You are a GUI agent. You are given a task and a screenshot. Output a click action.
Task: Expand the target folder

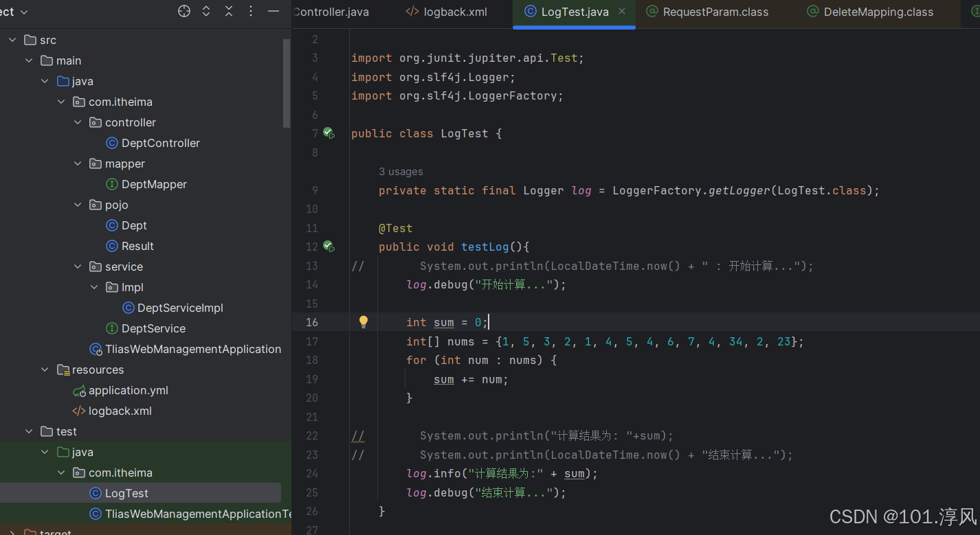click(12, 532)
